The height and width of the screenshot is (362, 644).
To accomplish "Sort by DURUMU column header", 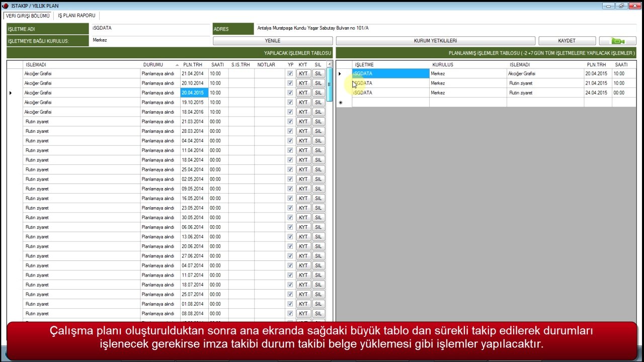I will (160, 64).
